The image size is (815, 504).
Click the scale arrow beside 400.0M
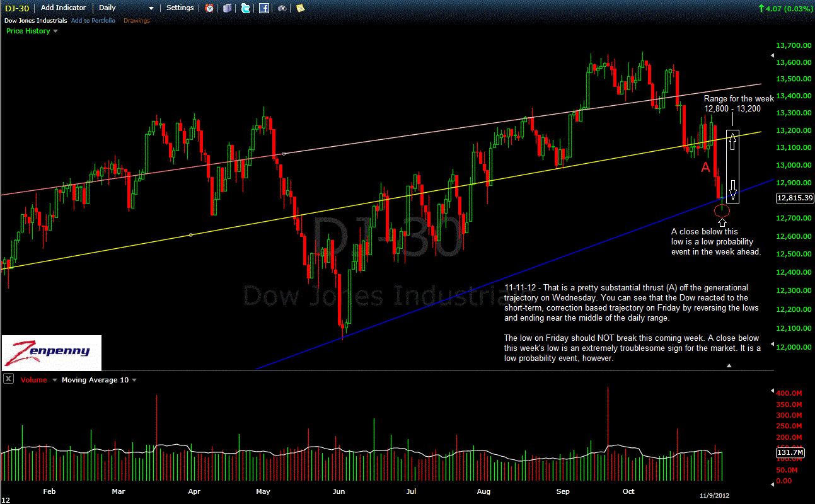[773, 391]
